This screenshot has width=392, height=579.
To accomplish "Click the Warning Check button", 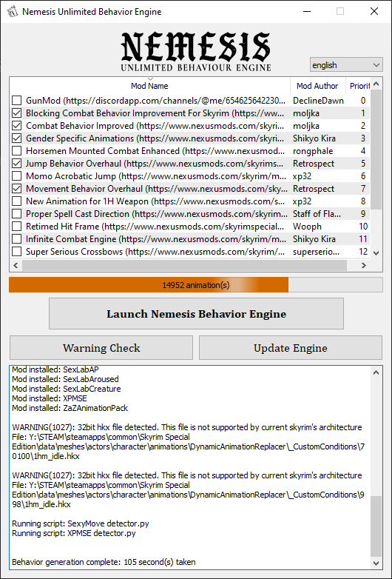I will [101, 348].
